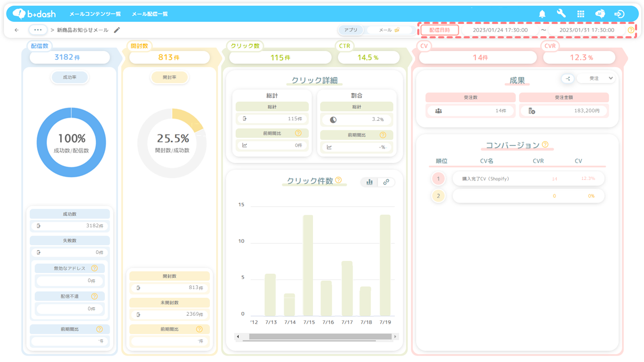Click the help icon beside コンバージョン
Viewport: 644px width, 362px height.
(x=545, y=144)
